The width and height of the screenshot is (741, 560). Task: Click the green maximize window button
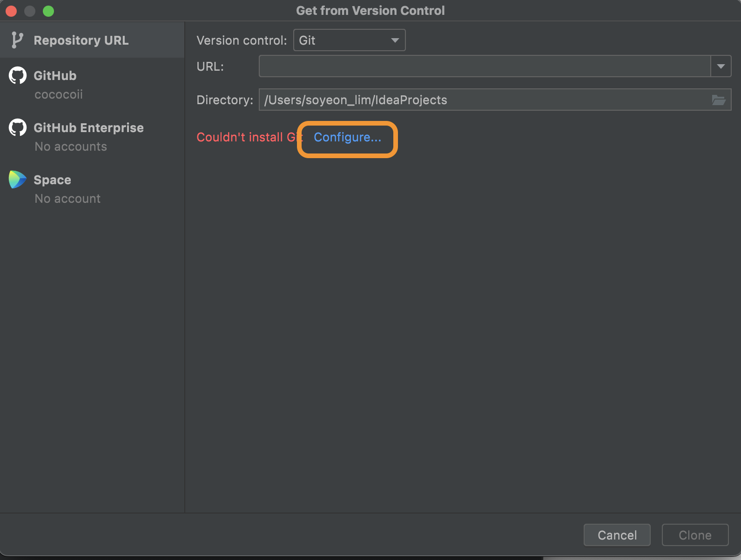click(x=48, y=11)
